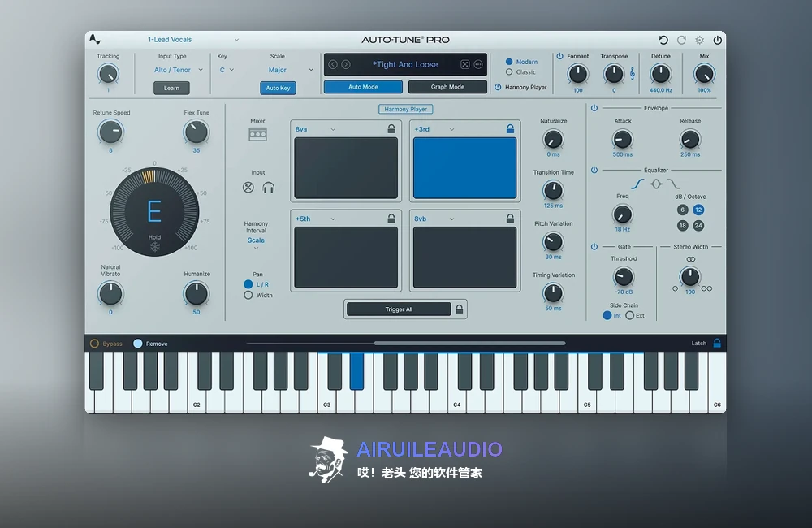
Task: Switch to Auto Mode
Action: pos(363,87)
